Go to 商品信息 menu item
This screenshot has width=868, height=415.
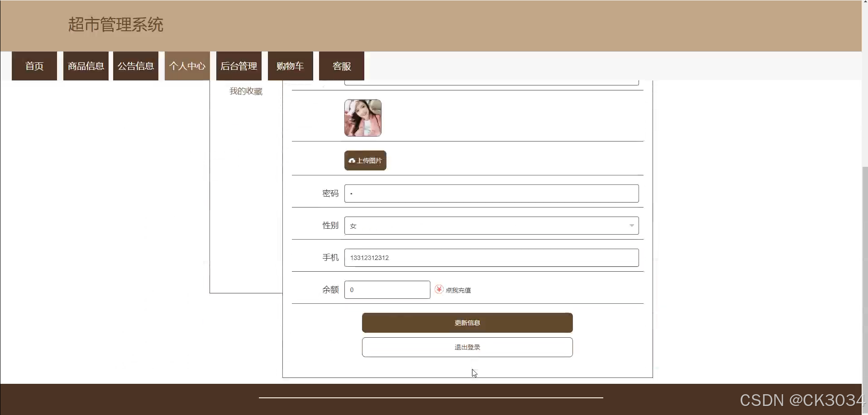tap(86, 66)
